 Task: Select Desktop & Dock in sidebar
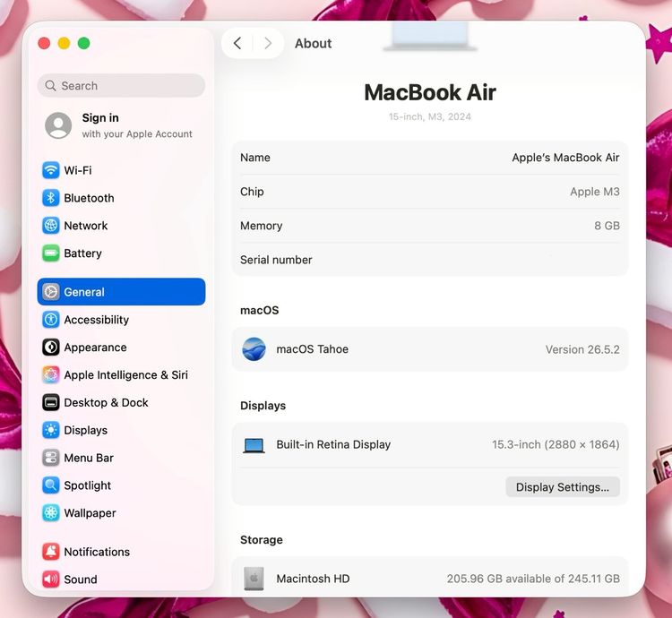(121, 402)
